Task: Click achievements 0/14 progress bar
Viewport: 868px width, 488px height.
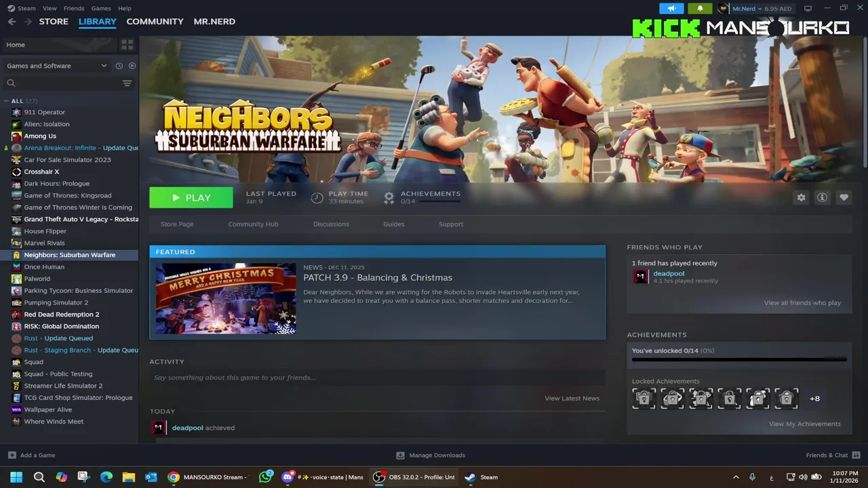Action: pos(739,359)
